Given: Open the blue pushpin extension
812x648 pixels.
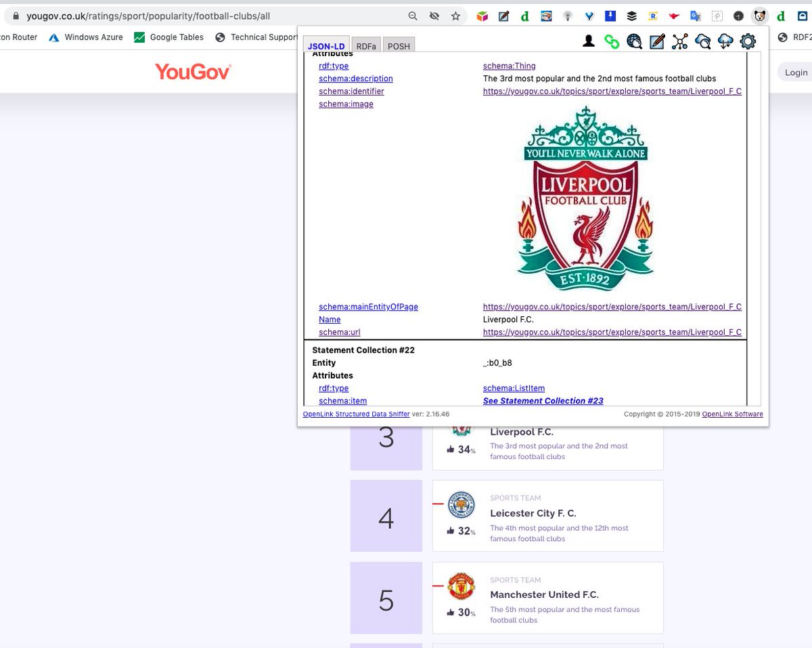Looking at the screenshot, I should (610, 16).
